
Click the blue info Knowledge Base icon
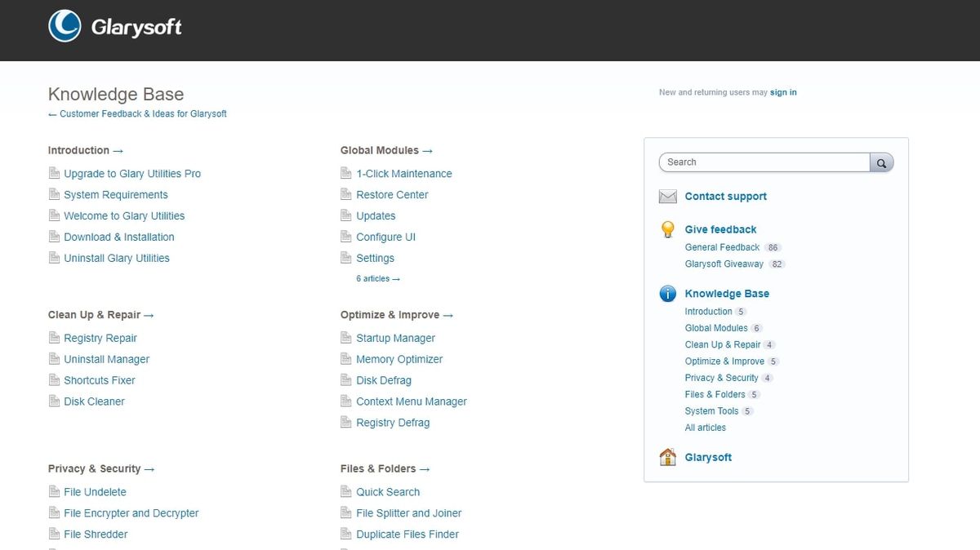point(668,294)
